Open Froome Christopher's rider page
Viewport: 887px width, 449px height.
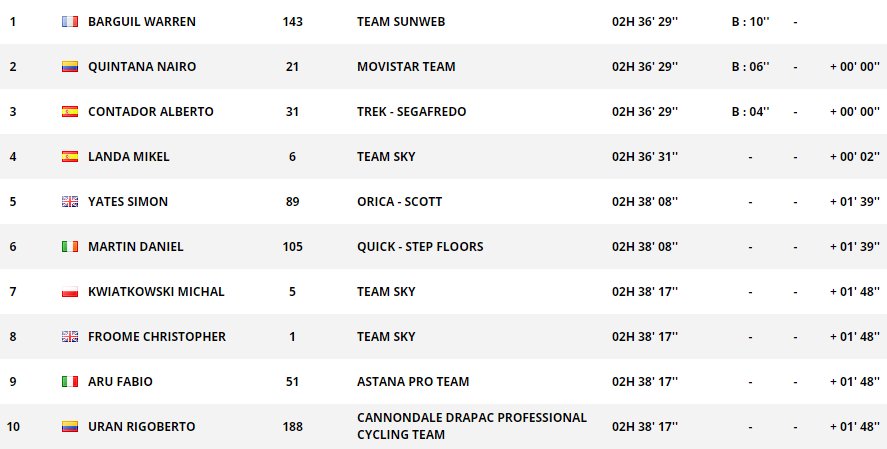[x=157, y=337]
